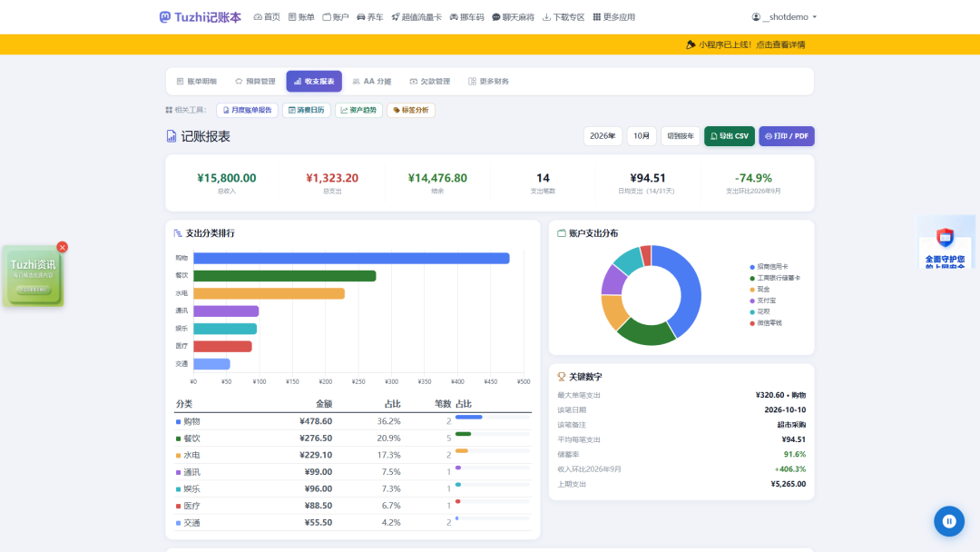Open the 月度账单报告 tool link
This screenshot has height=552, width=980.
click(x=247, y=110)
